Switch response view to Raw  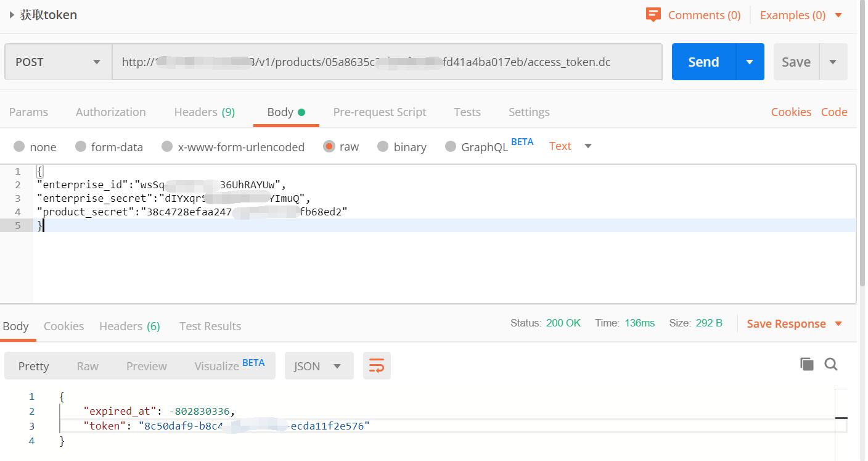point(88,366)
